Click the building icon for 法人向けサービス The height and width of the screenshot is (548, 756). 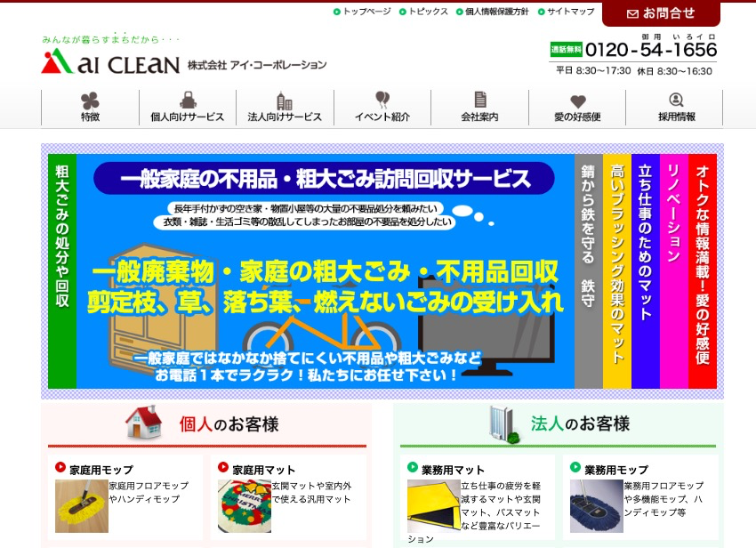tap(285, 100)
